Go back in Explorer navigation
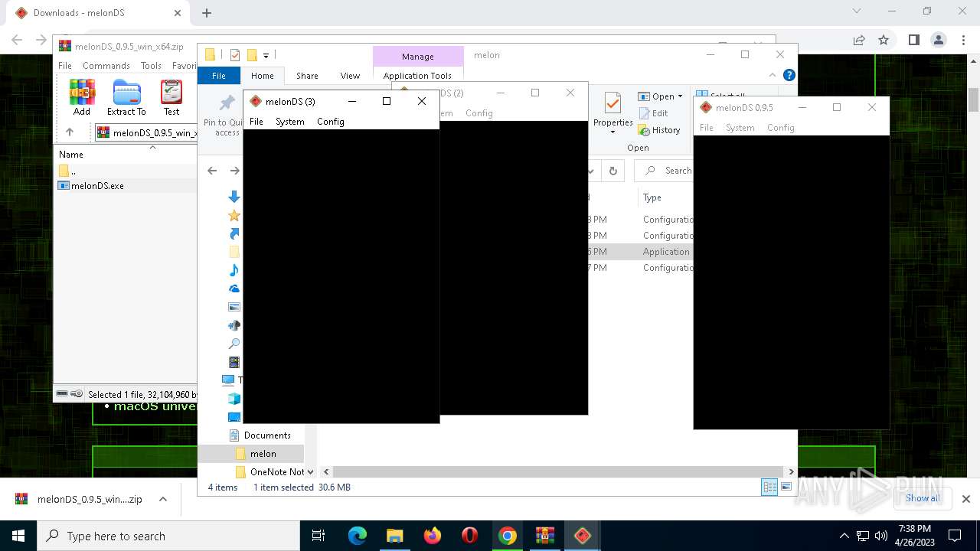This screenshot has width=980, height=551. [x=212, y=171]
